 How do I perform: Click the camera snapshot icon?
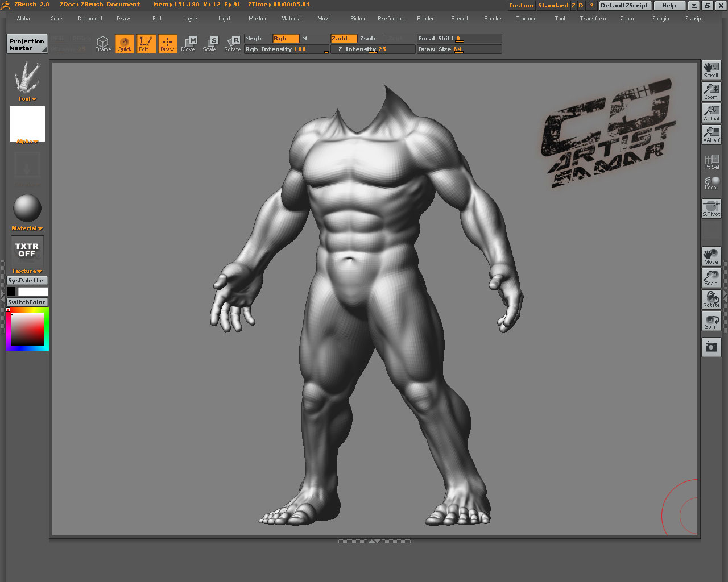pos(711,347)
